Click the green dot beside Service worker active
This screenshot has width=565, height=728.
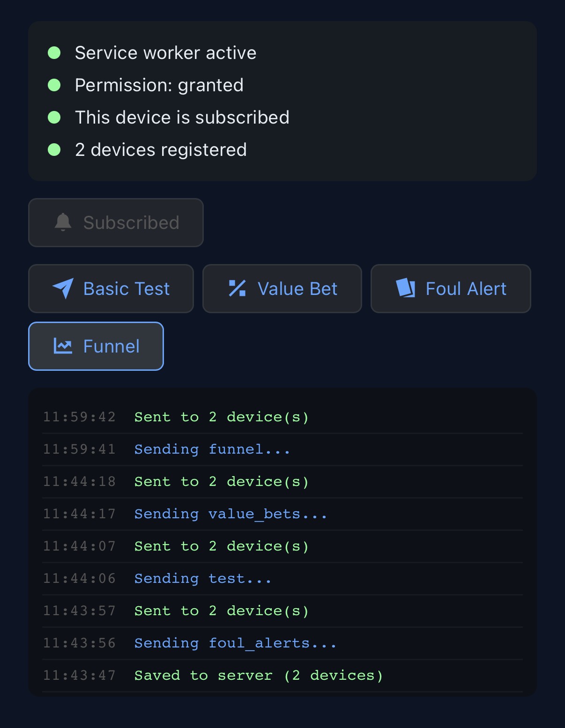(55, 52)
